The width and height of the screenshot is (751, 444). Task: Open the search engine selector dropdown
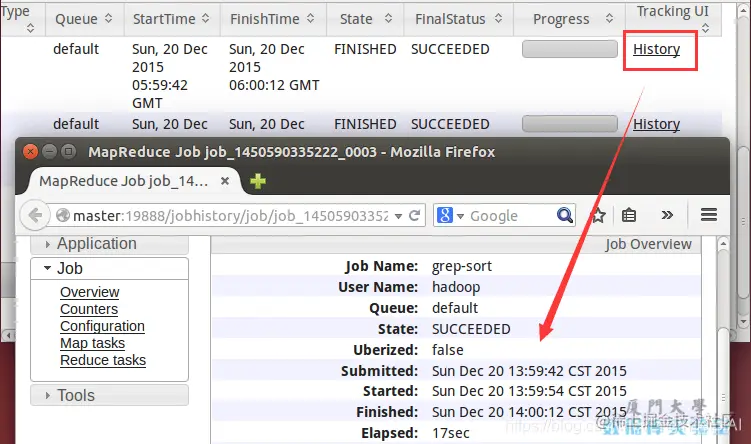(x=460, y=216)
